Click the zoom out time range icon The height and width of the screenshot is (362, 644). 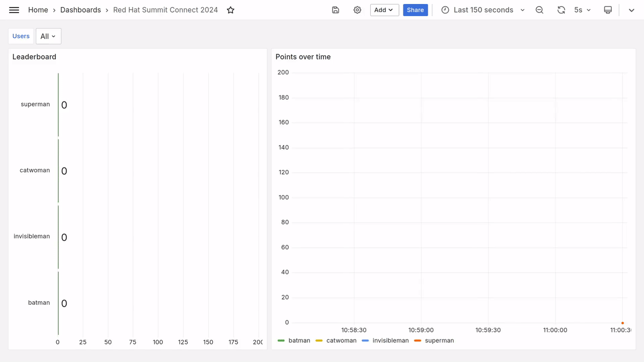(x=539, y=10)
